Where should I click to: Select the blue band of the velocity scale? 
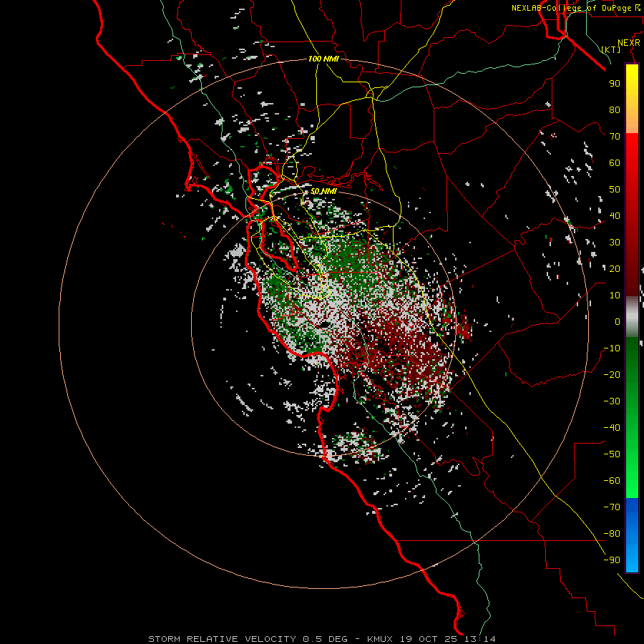632,535
